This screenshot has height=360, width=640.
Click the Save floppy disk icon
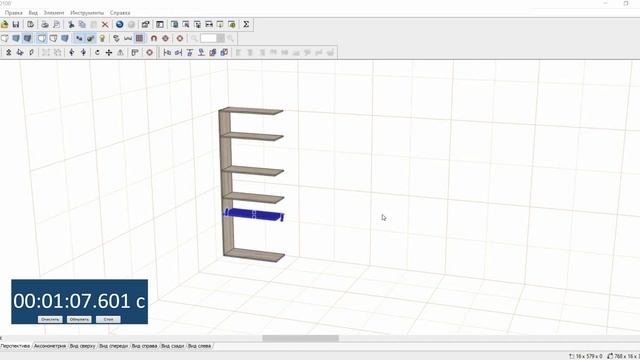click(x=16, y=24)
